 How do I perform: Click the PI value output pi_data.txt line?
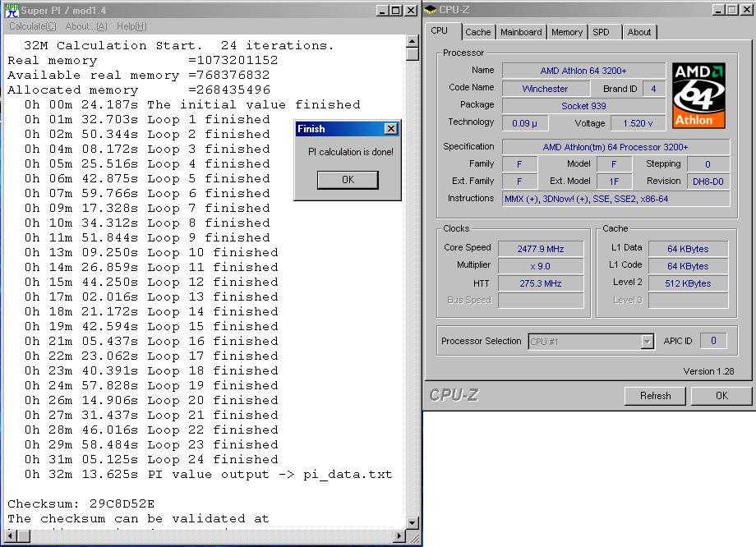click(x=208, y=474)
